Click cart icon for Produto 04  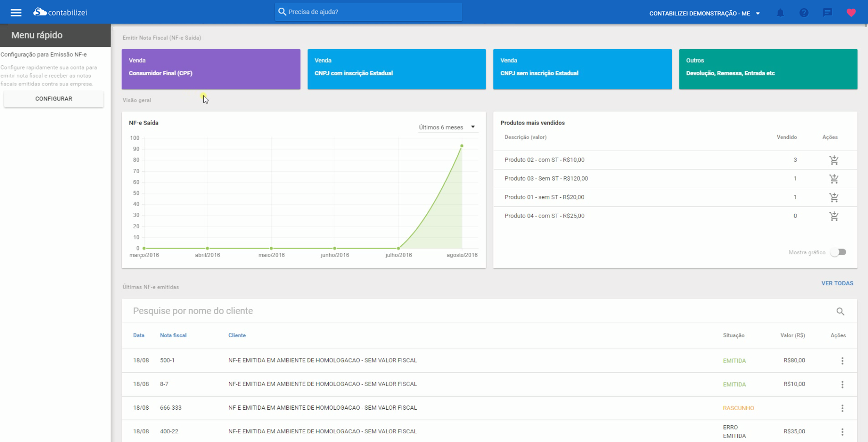pos(834,216)
